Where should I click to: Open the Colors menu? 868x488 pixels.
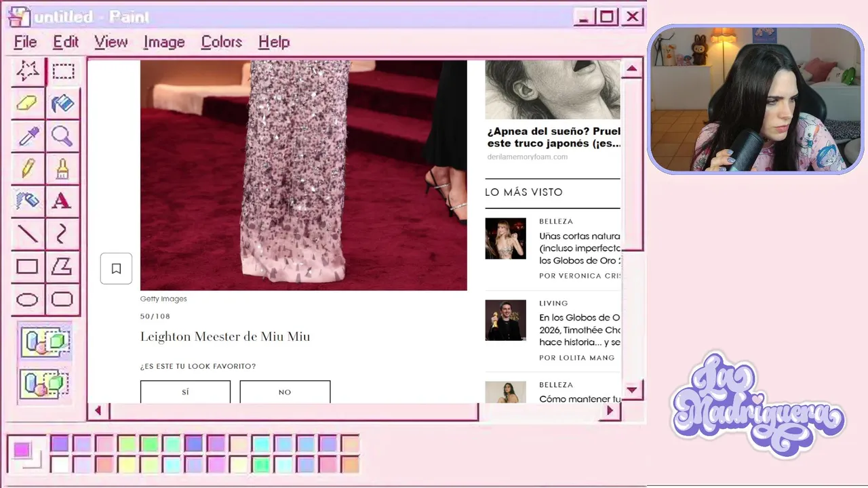coord(222,42)
